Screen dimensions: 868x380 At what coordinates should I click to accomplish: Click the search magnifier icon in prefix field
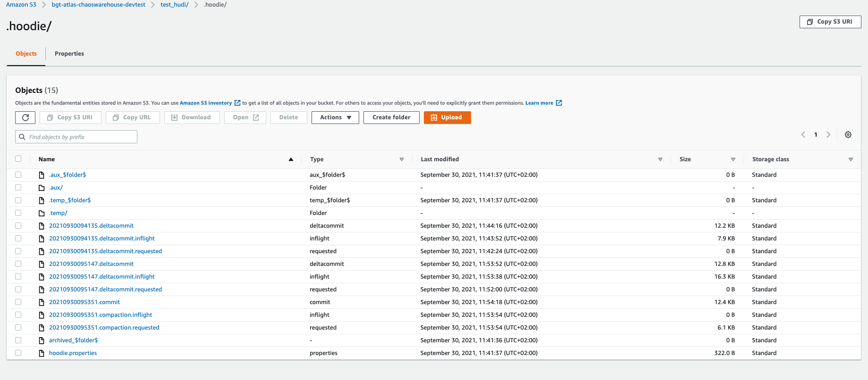22,137
